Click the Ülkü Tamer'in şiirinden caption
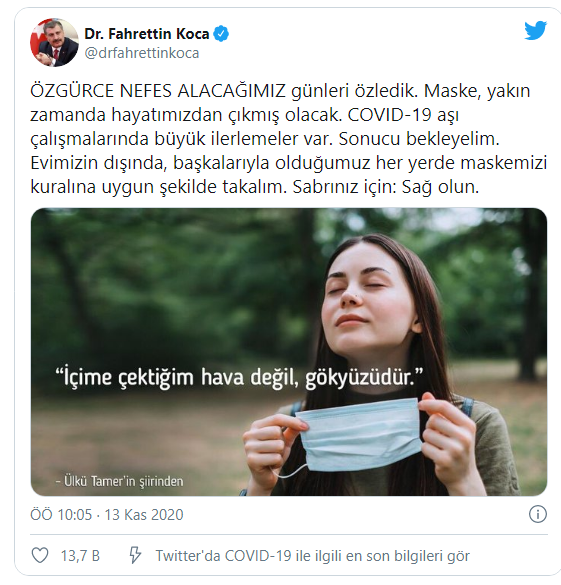The width and height of the screenshot is (561, 585). click(119, 481)
